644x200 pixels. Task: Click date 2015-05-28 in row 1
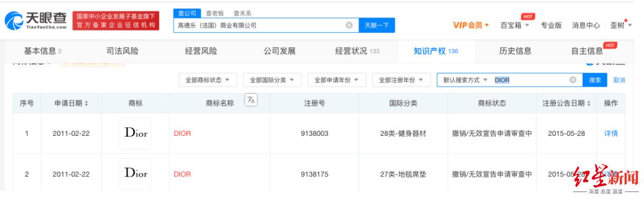(x=566, y=134)
